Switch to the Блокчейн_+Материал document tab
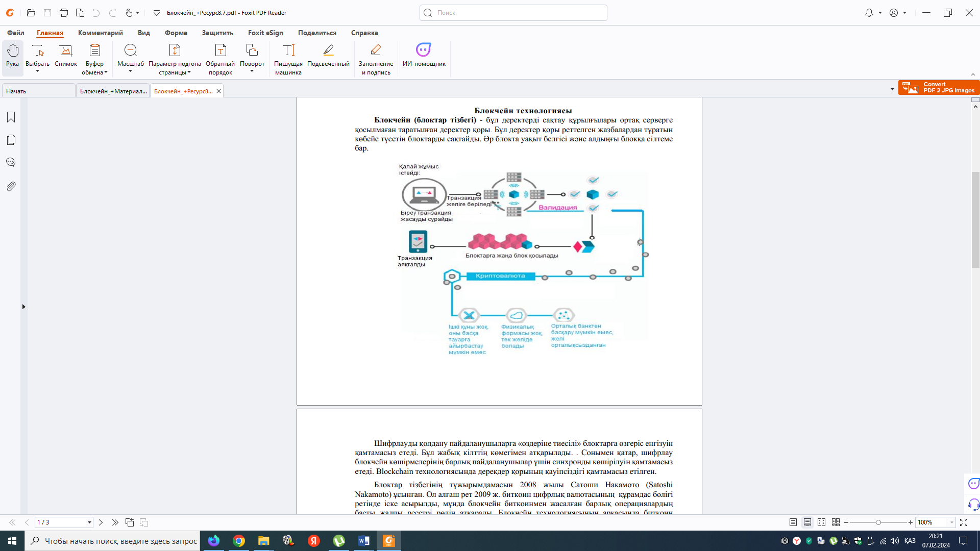 click(x=113, y=91)
